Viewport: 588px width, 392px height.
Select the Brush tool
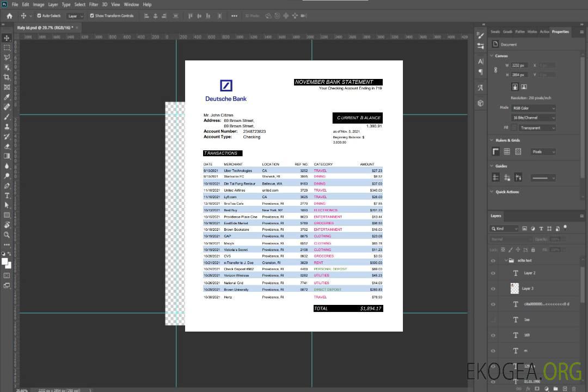tap(7, 117)
